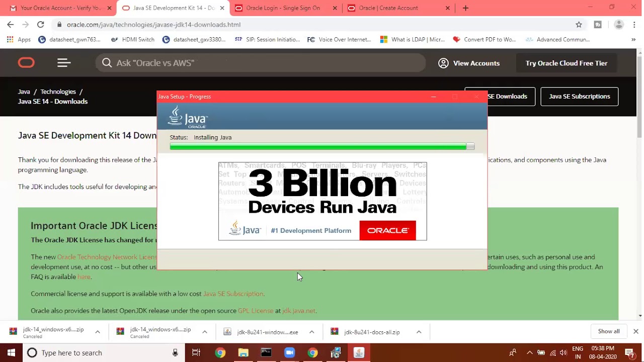
Task: Close the Your Oracle Account tab
Action: [109, 8]
